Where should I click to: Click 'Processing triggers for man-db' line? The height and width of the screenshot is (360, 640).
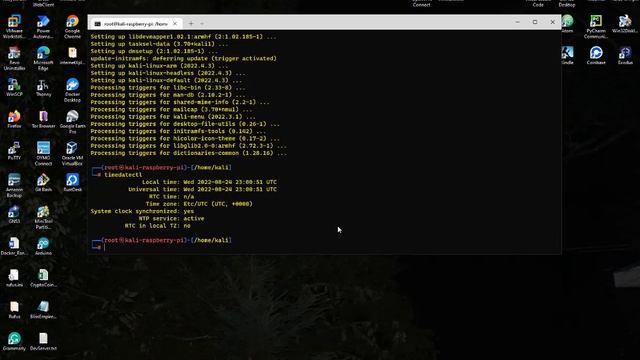(x=168, y=95)
